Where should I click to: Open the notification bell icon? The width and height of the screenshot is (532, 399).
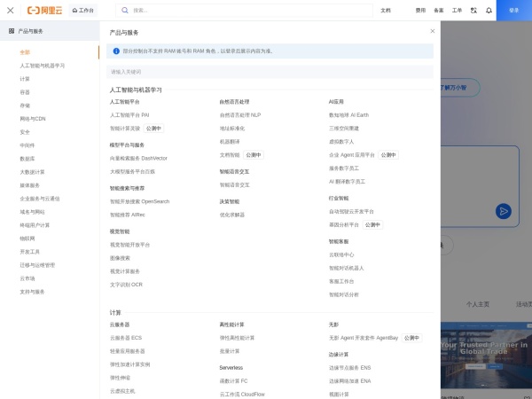click(489, 11)
